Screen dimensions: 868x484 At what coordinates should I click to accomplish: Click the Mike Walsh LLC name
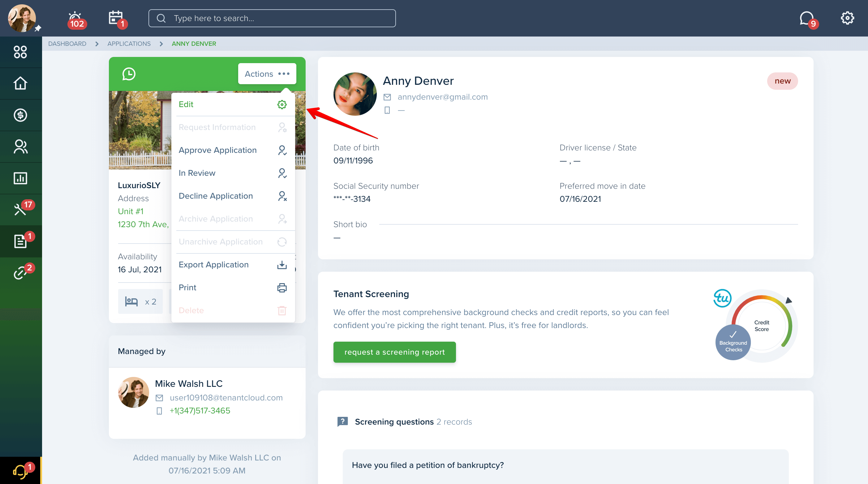click(x=188, y=384)
